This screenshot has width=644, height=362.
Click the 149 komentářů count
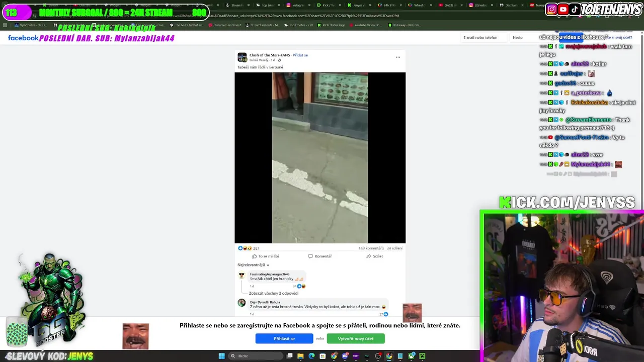point(371,248)
